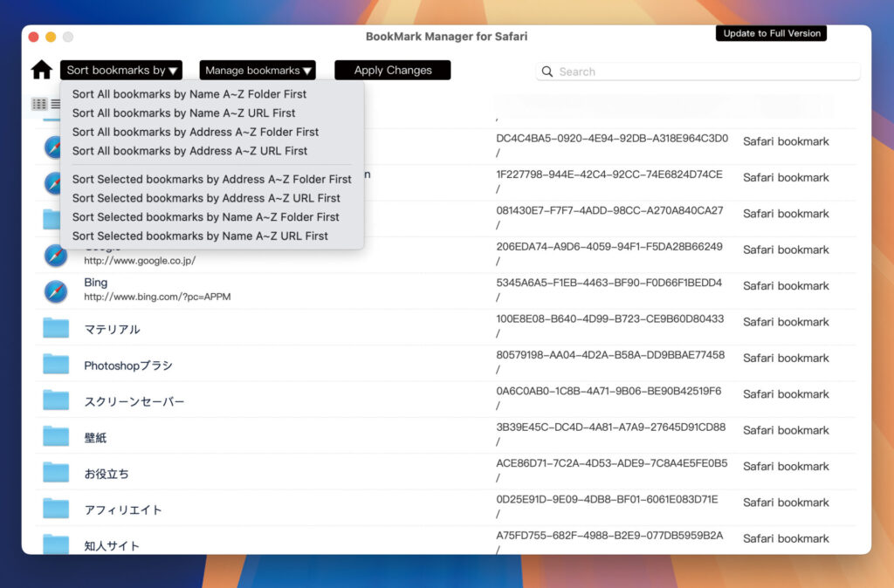Choose Sort Selected bookmarks by Name Folder First
The width and height of the screenshot is (894, 588).
206,216
